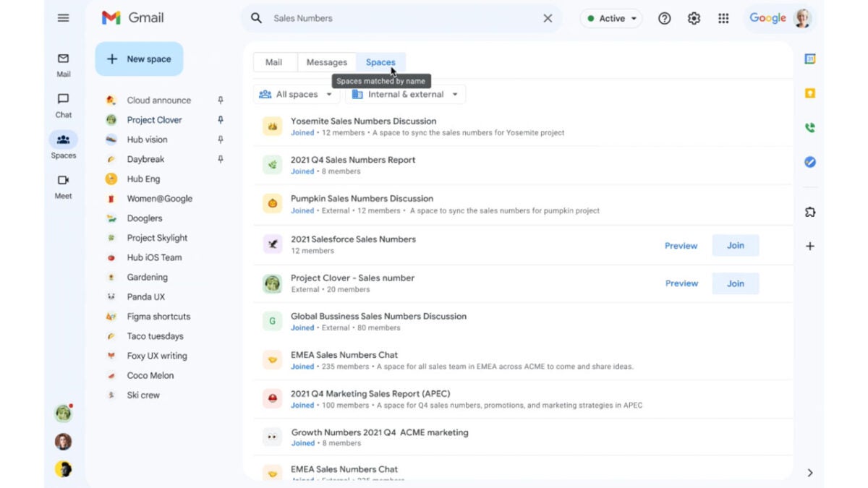
Task: Click the search magnifier icon
Action: pos(256,18)
